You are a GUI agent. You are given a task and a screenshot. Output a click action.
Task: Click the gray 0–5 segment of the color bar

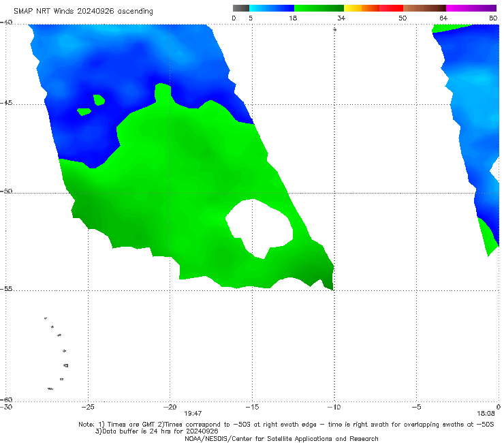[240, 8]
